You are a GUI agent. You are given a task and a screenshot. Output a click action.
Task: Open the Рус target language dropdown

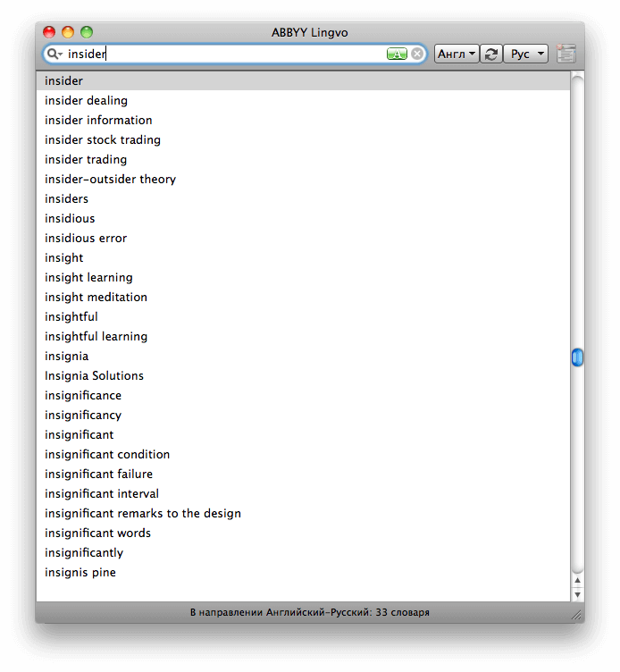click(x=525, y=55)
